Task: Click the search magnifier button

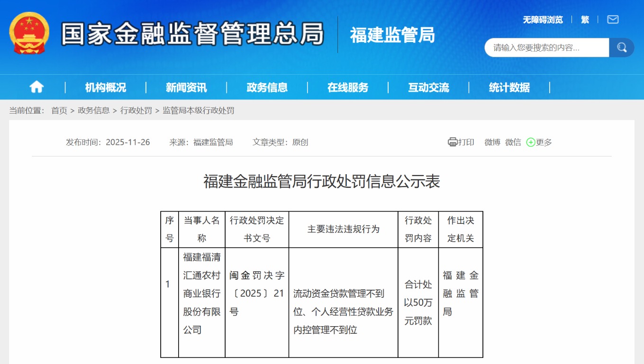Action: tap(622, 47)
